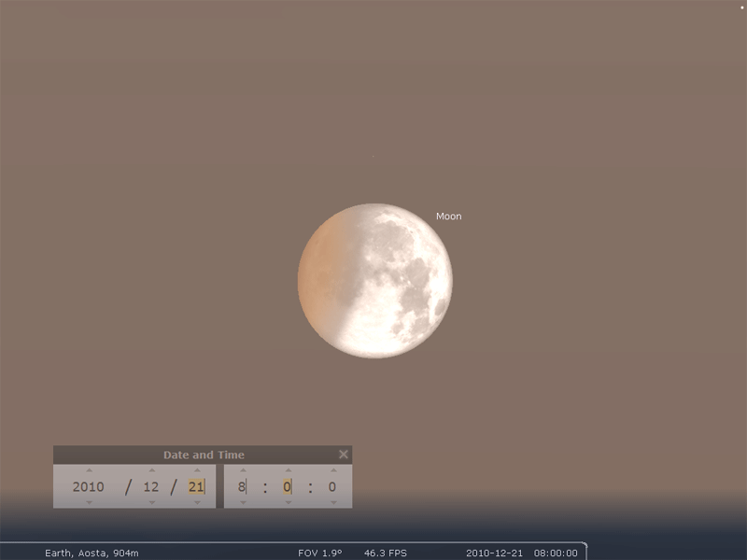Increase the hour value with up arrow
747x560 pixels.
coord(243,470)
